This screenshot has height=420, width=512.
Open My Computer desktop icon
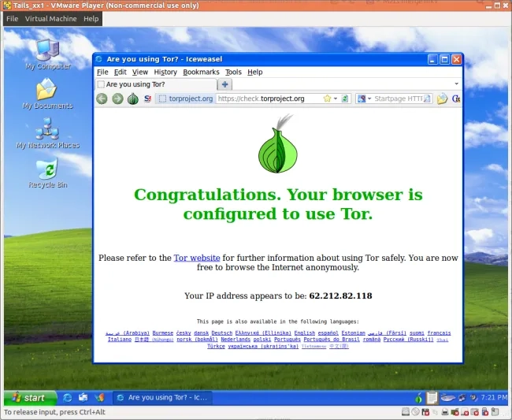pos(47,50)
